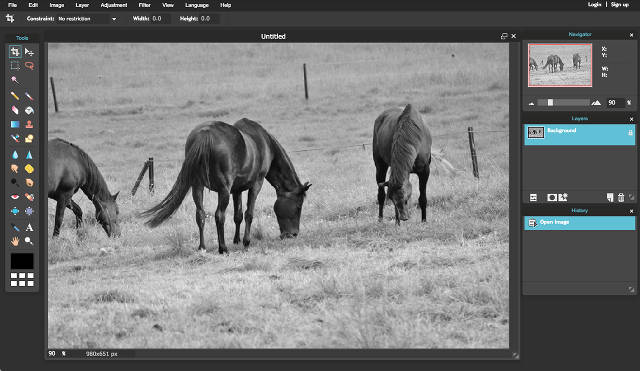Close the History panel
Viewport: 640px width, 371px height.
click(x=631, y=211)
